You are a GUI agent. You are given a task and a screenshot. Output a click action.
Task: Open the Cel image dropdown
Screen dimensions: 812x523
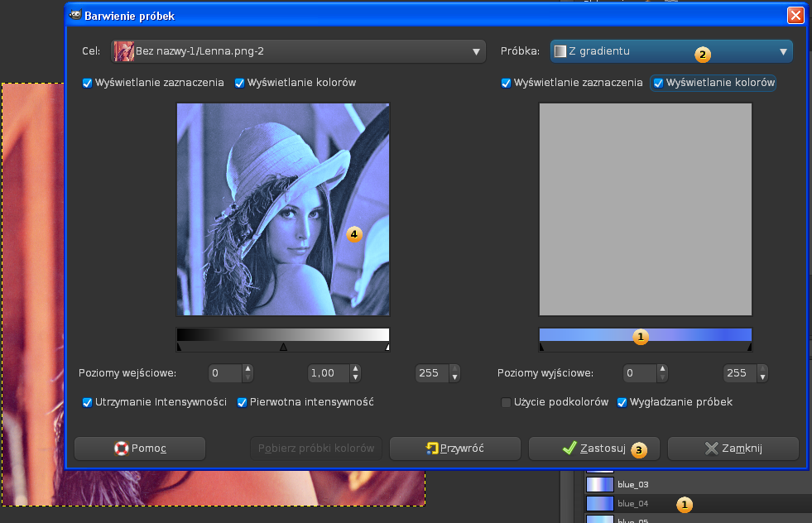tap(298, 51)
